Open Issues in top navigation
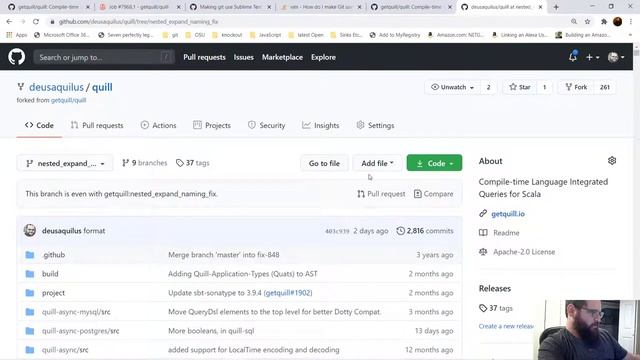 [244, 58]
